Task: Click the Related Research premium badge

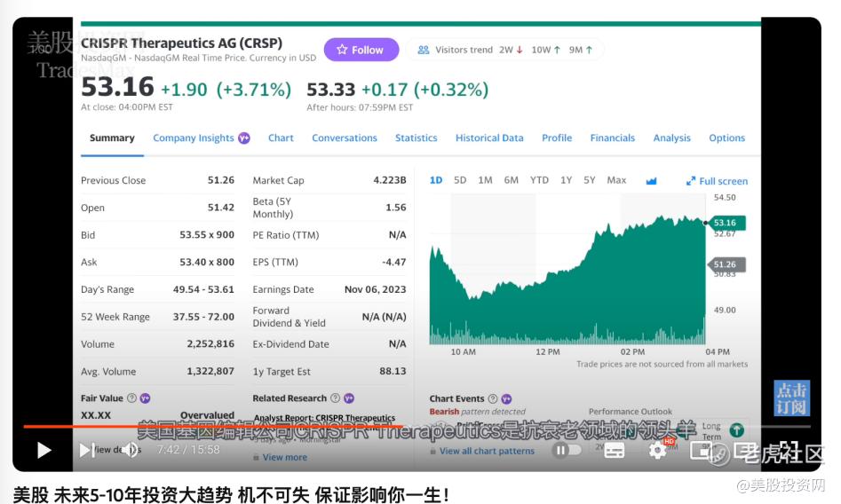Action: (349, 398)
